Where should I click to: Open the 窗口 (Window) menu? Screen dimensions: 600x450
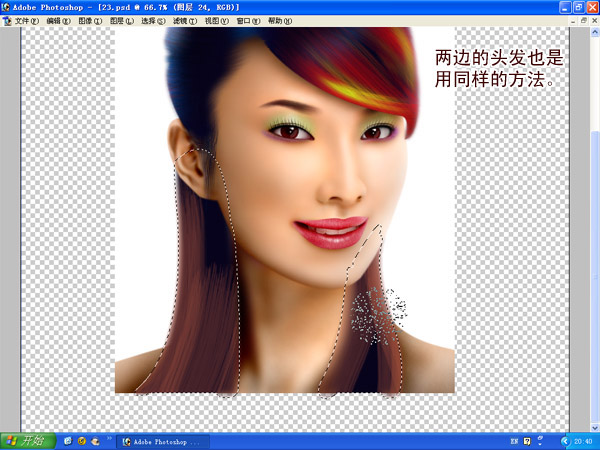click(x=248, y=21)
